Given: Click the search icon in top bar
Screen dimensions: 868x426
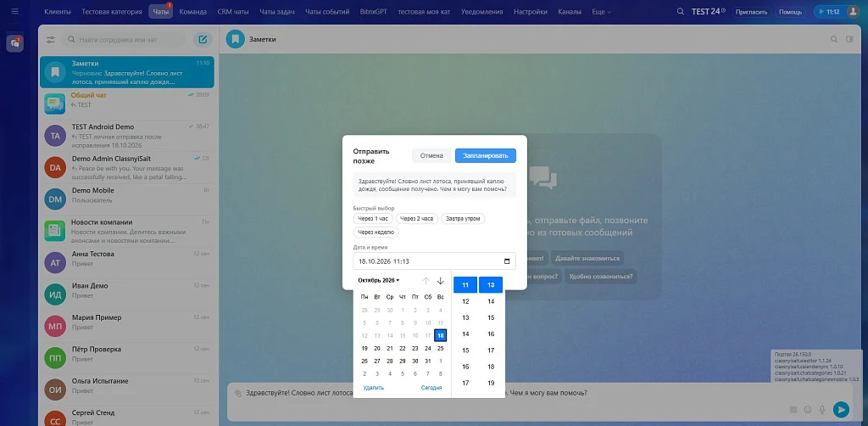Looking at the screenshot, I should click(x=681, y=12).
